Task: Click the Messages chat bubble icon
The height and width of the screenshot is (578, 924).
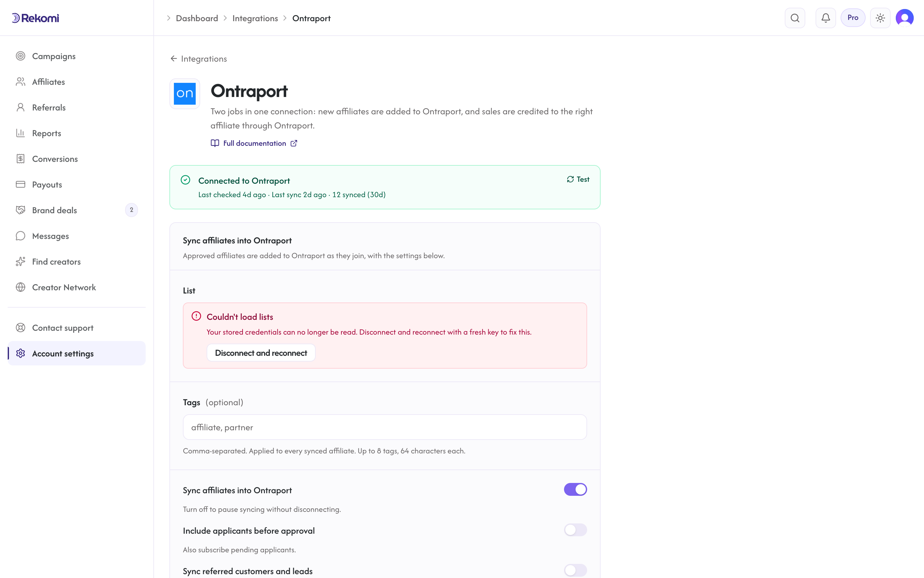Action: click(x=21, y=236)
